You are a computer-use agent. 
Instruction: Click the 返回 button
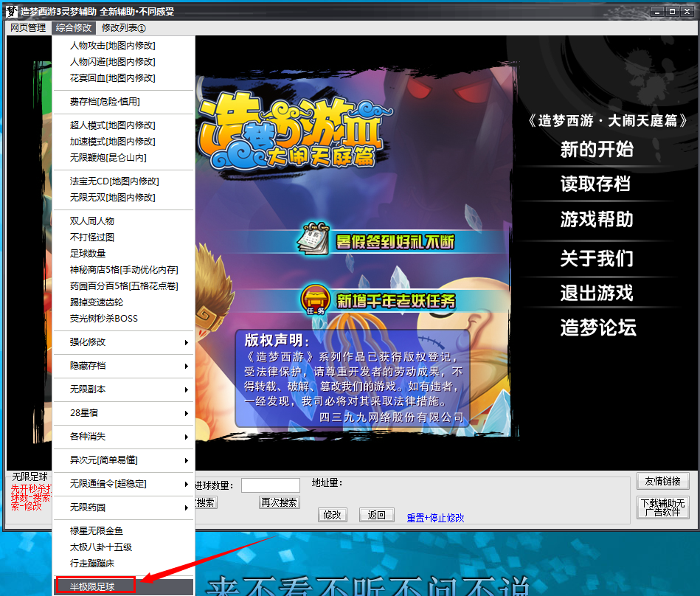pos(376,515)
